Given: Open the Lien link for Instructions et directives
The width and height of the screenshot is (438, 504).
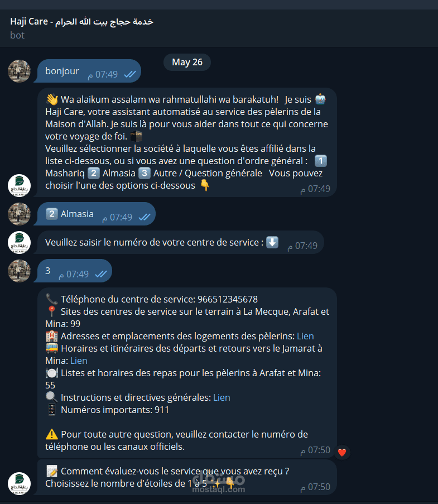Looking at the screenshot, I should [x=222, y=397].
